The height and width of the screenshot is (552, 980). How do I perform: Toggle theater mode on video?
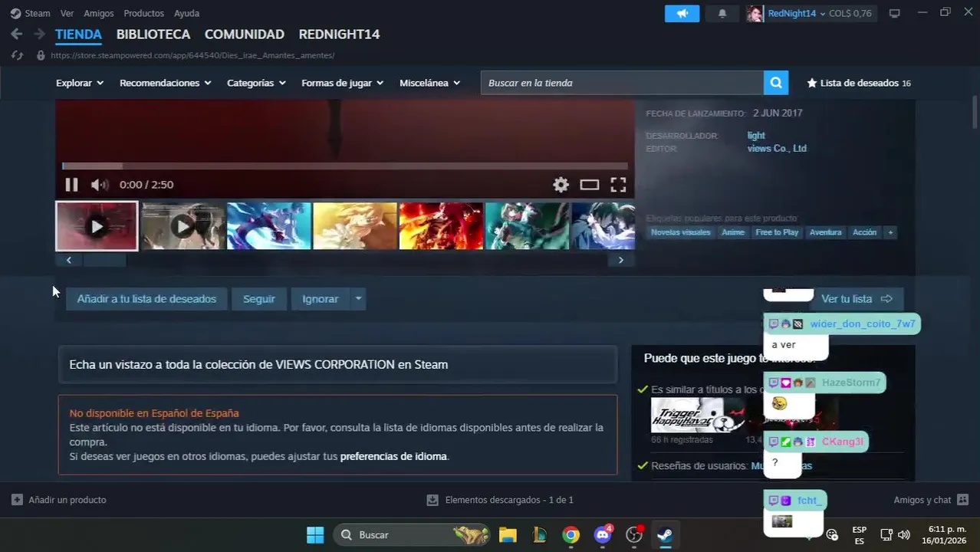pos(589,185)
